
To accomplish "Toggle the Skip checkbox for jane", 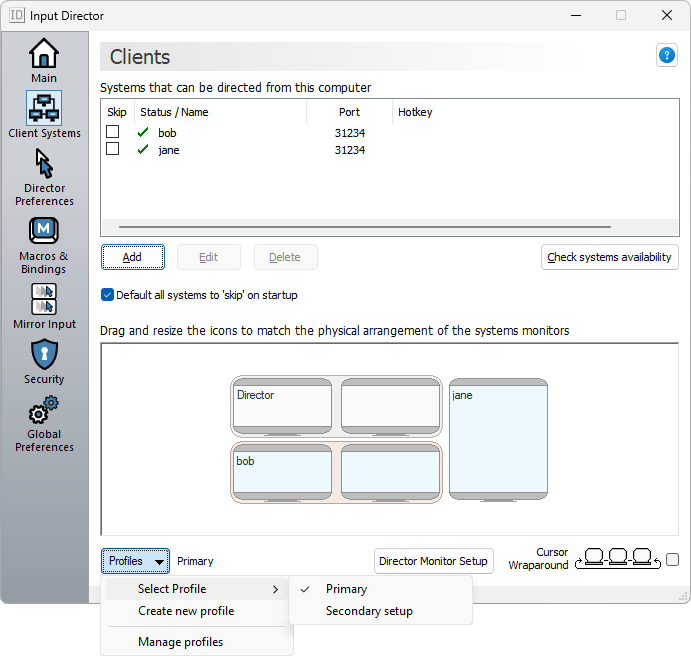I will tap(113, 150).
